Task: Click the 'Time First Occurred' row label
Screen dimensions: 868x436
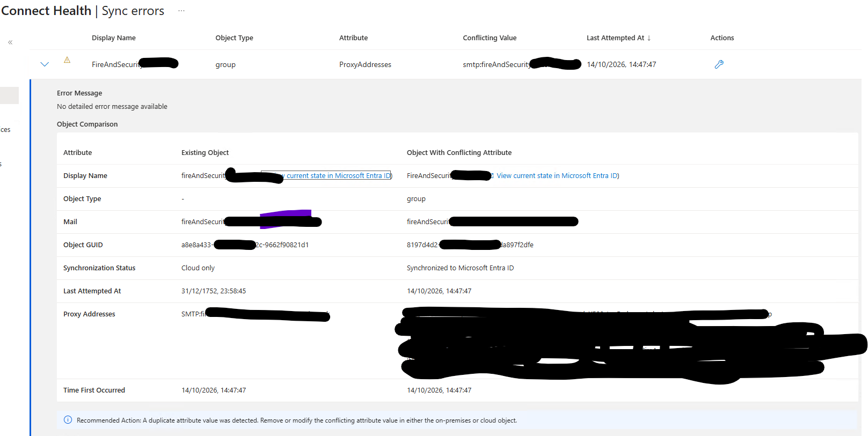Action: pyautogui.click(x=94, y=390)
